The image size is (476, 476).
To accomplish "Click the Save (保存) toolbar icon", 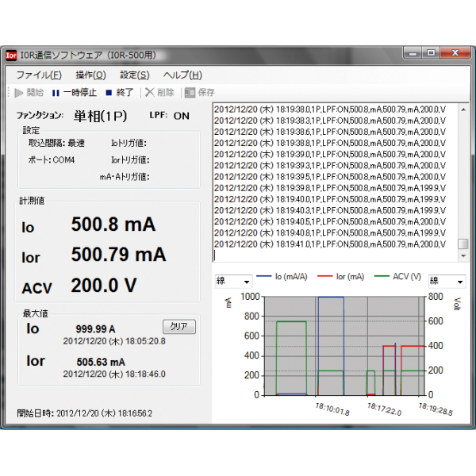I will (190, 93).
